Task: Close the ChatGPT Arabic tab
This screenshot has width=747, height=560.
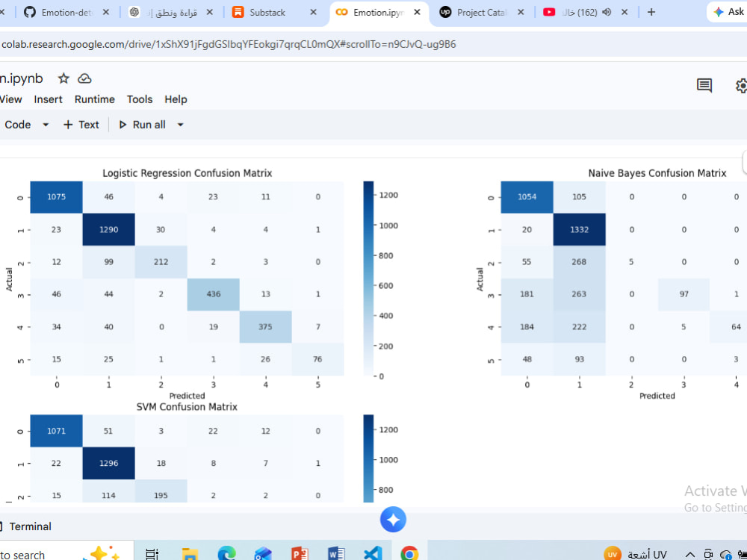Action: tap(210, 13)
